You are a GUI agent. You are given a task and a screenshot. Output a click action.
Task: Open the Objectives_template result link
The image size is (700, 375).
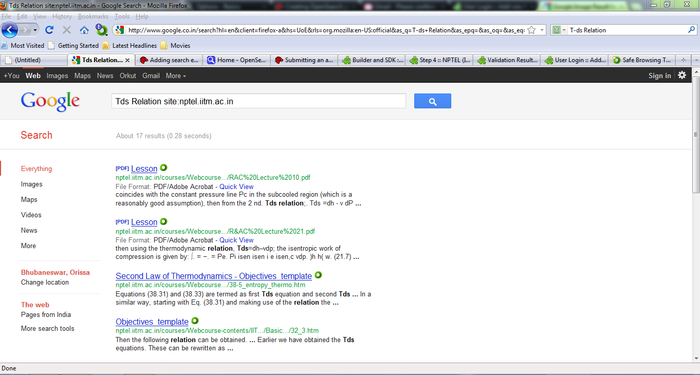(152, 321)
